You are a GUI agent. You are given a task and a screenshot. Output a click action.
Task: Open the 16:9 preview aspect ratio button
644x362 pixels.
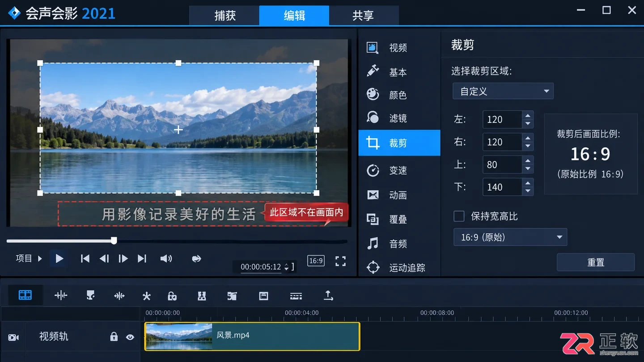click(x=316, y=261)
